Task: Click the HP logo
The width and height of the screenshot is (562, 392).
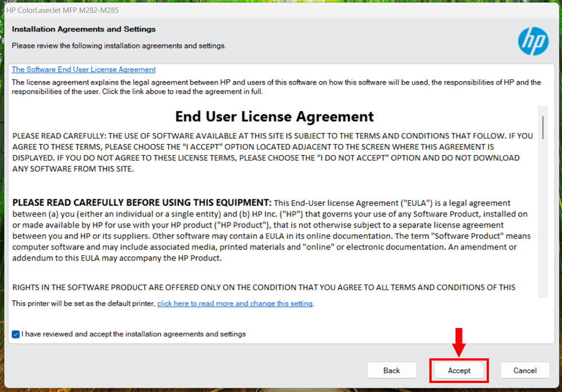Action: [533, 41]
